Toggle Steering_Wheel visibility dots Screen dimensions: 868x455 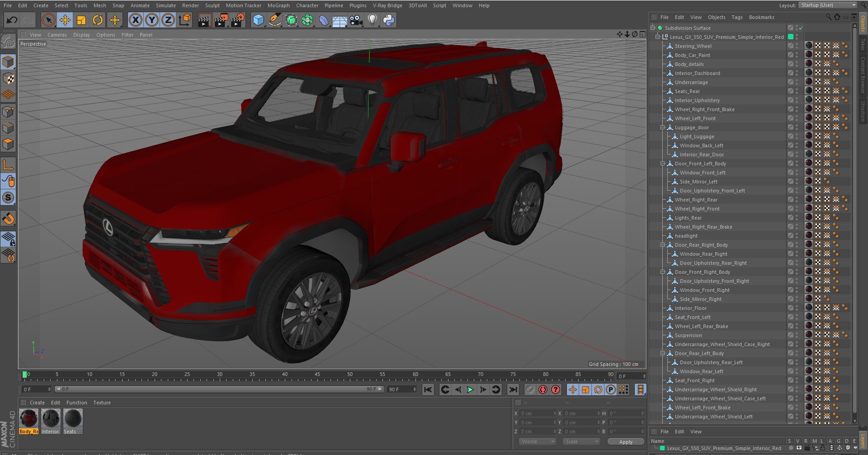click(797, 46)
